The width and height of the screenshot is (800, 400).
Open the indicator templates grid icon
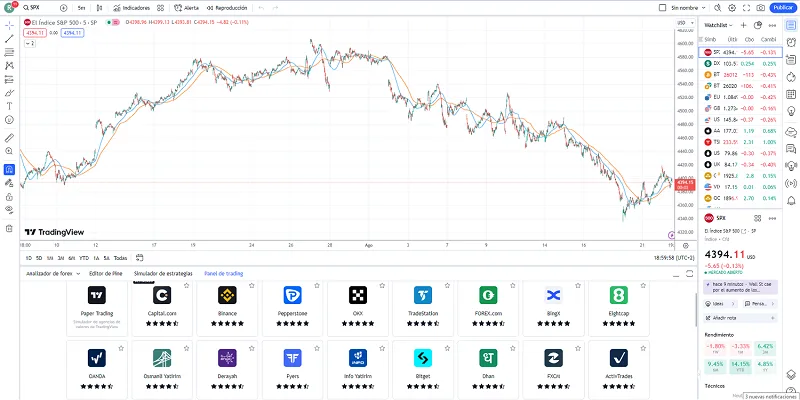tap(161, 8)
